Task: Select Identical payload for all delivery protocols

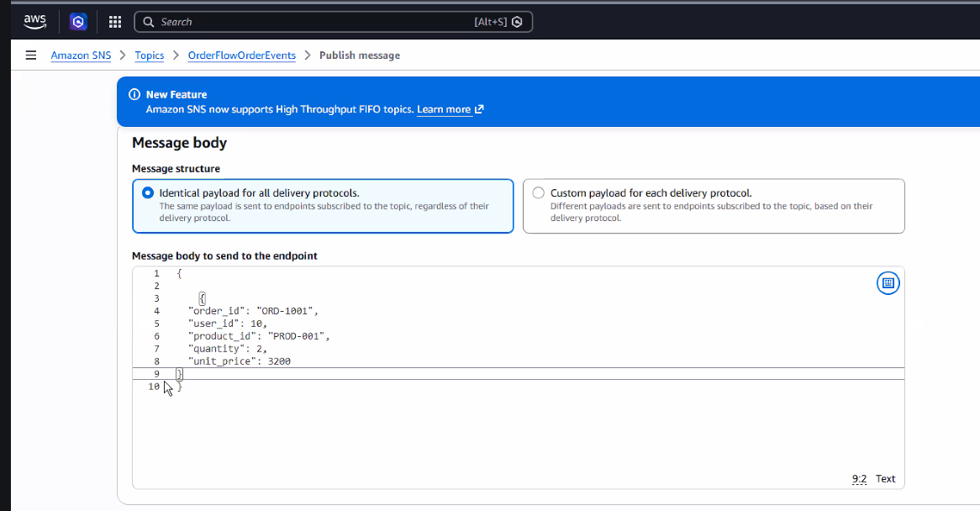Action: click(323, 206)
